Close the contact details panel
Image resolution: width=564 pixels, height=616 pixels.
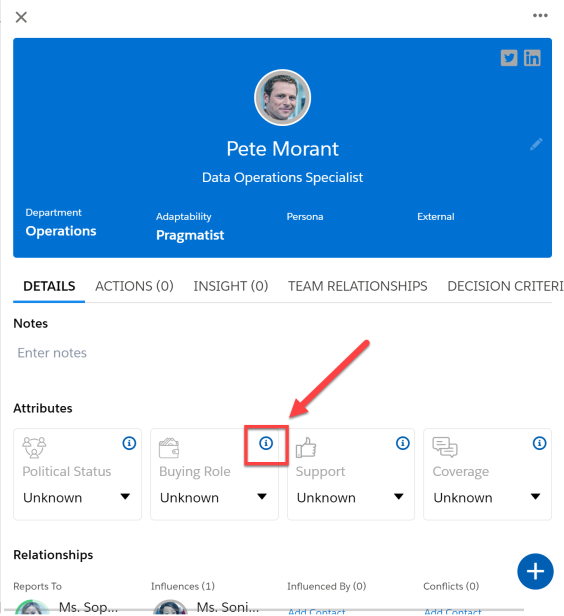point(21,17)
